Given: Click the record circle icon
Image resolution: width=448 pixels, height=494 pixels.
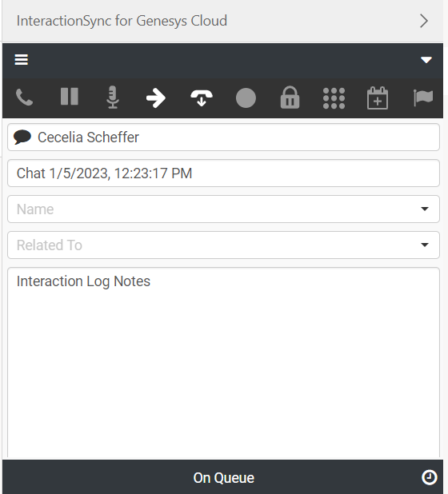Looking at the screenshot, I should (x=246, y=98).
